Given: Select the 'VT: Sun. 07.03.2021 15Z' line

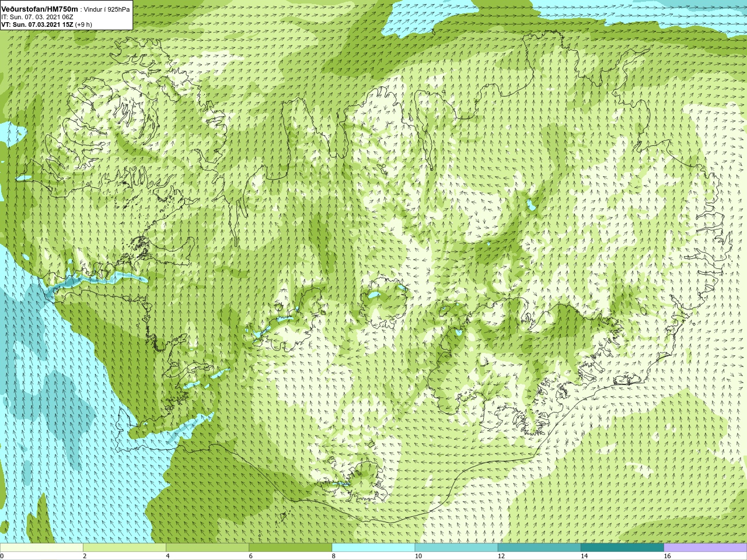Looking at the screenshot, I should tap(37, 24).
